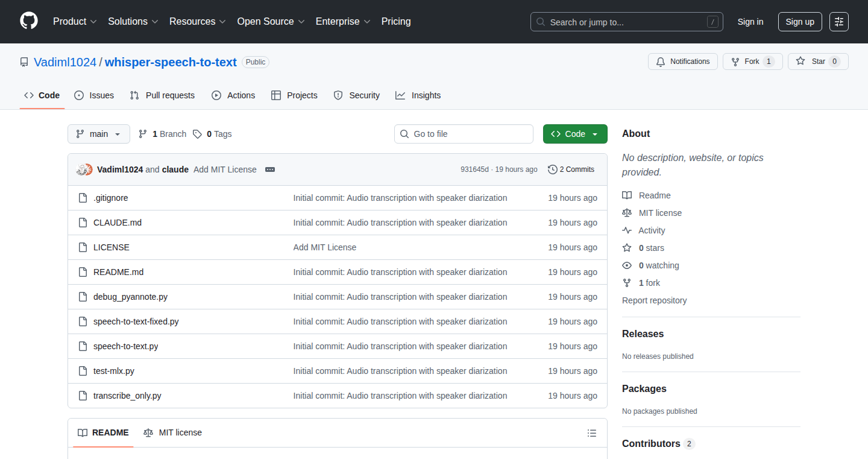Screen dimensions: 868x459
Task: Open the Product menu dropdown
Action: (75, 22)
